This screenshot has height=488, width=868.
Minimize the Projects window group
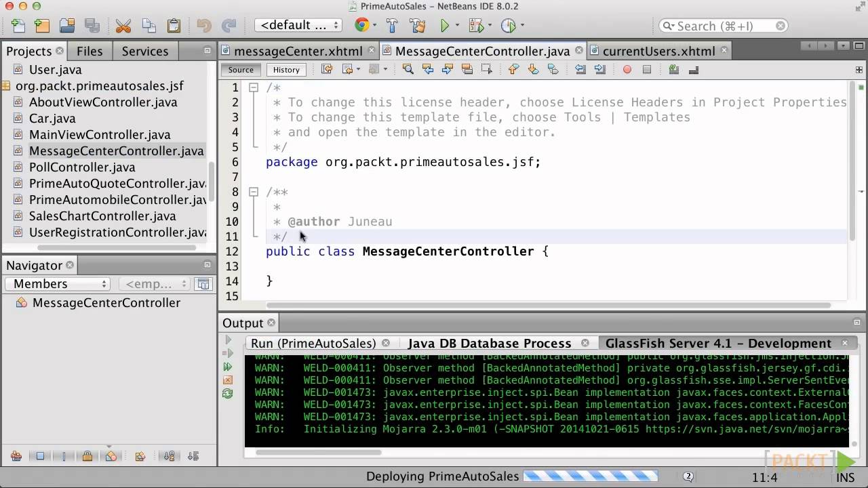click(x=208, y=51)
